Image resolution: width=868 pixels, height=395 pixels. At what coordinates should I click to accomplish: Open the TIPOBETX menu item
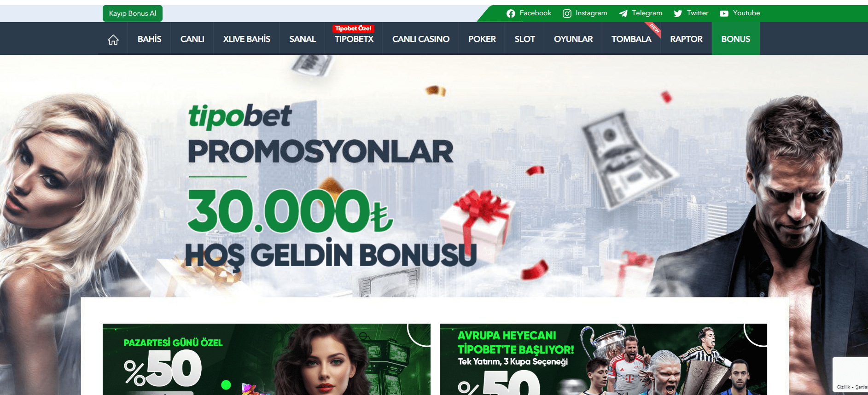click(354, 39)
